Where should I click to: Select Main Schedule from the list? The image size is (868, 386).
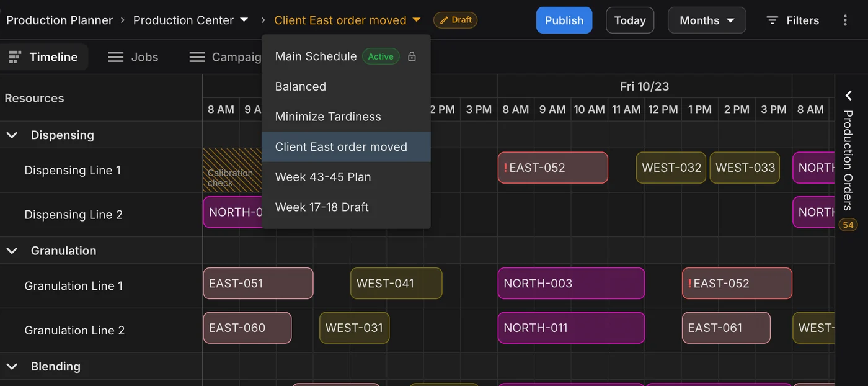point(346,56)
